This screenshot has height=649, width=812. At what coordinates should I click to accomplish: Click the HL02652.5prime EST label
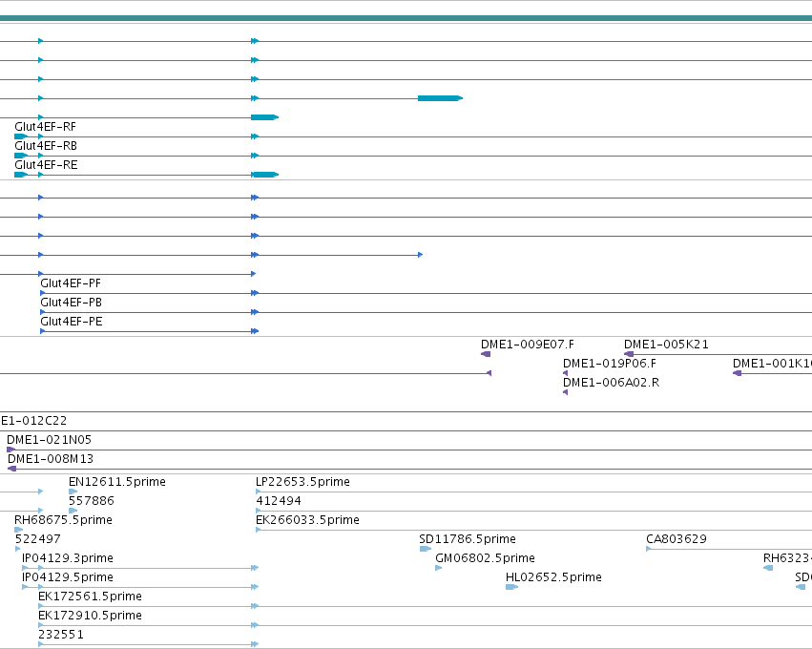point(553,577)
